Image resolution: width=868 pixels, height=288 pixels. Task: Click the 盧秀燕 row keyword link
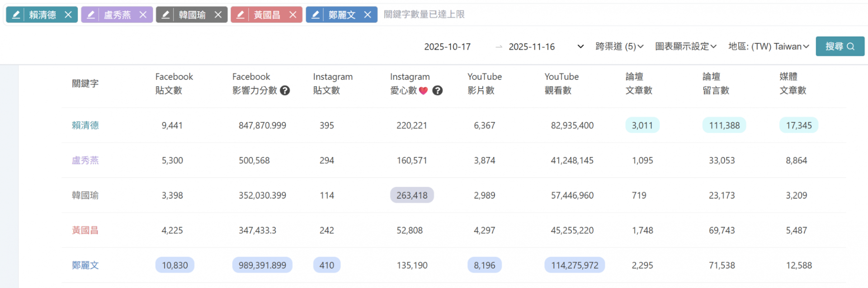(85, 160)
